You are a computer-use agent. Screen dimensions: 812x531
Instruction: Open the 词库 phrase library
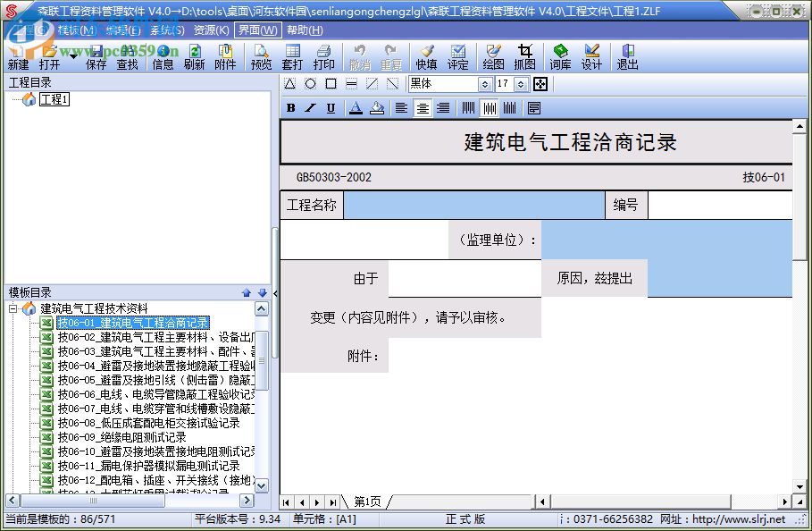(x=561, y=54)
